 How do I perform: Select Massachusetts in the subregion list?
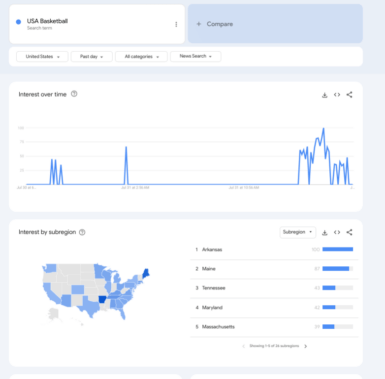click(x=274, y=327)
